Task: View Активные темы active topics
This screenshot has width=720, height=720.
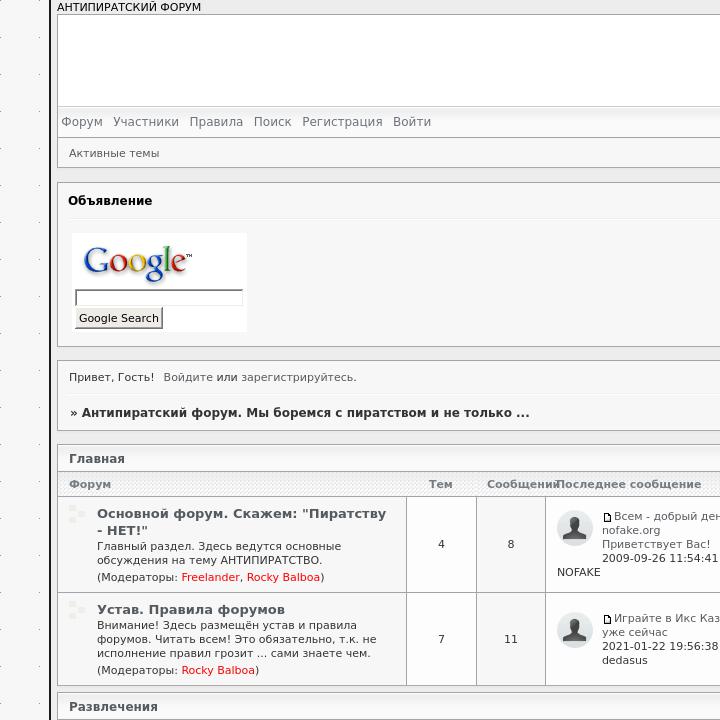Action: pos(114,153)
